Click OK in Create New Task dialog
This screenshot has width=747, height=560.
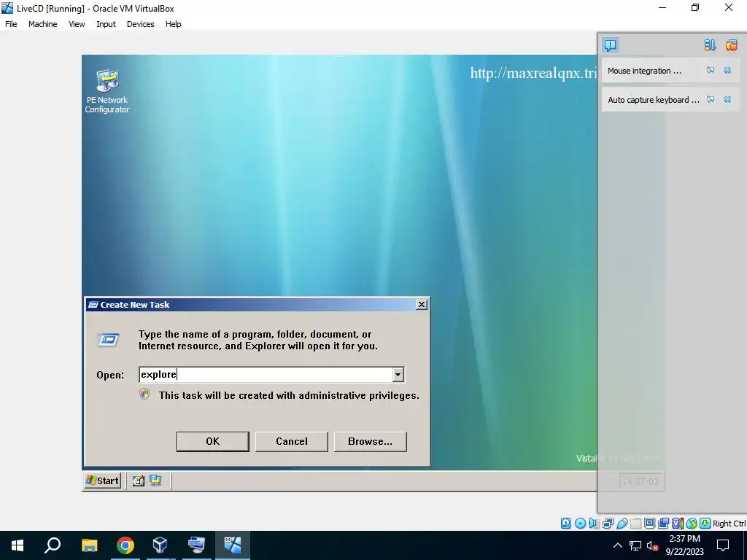212,441
